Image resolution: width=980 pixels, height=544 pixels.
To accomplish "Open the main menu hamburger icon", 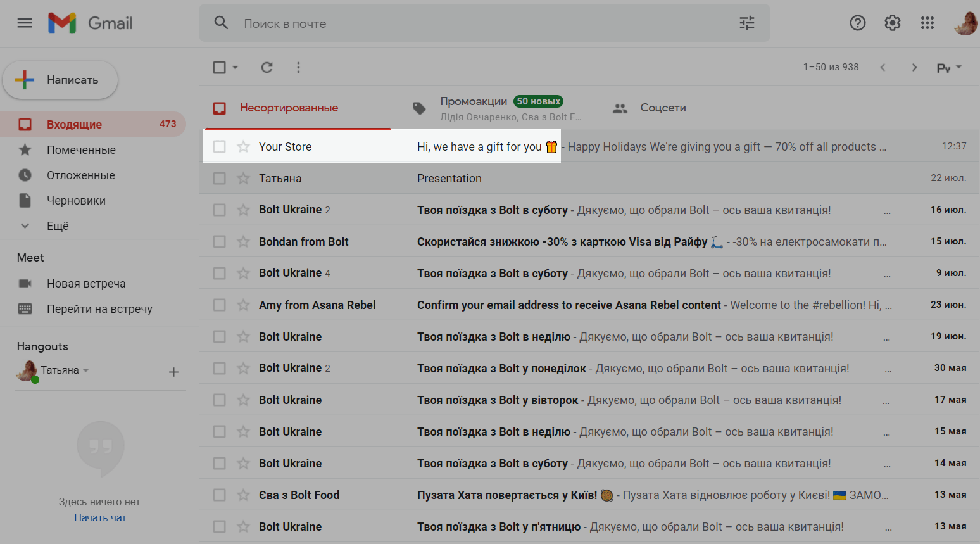I will (25, 23).
